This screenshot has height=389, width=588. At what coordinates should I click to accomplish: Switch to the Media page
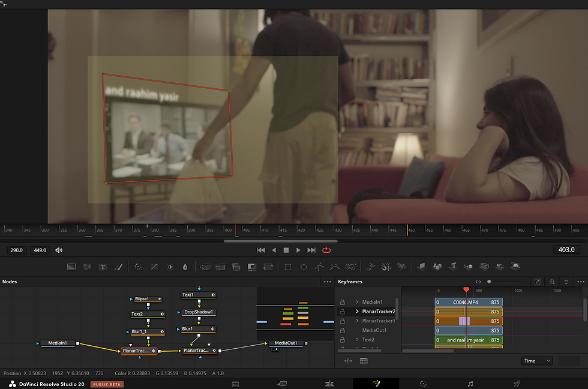tap(235, 384)
